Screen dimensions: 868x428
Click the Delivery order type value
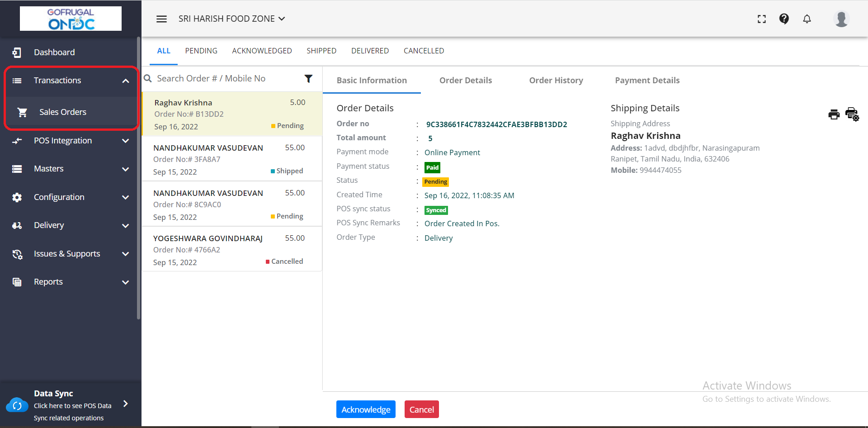point(439,238)
